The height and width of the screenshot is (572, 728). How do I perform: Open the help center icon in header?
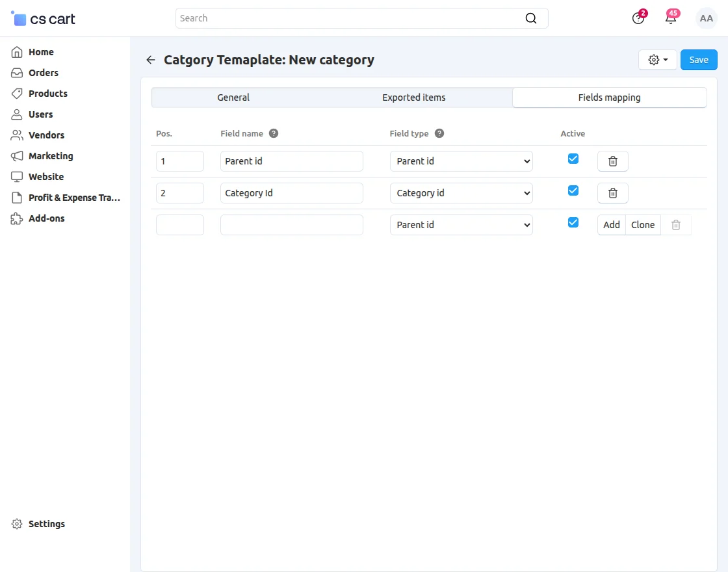(x=638, y=18)
